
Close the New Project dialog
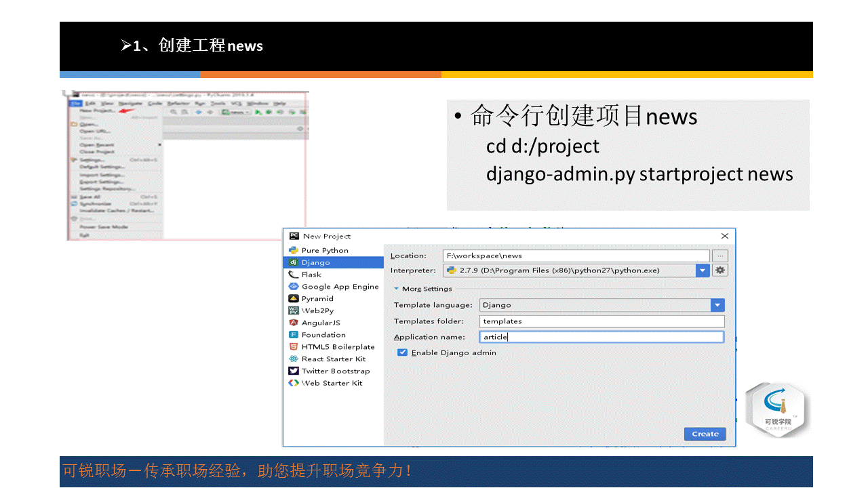(x=725, y=236)
